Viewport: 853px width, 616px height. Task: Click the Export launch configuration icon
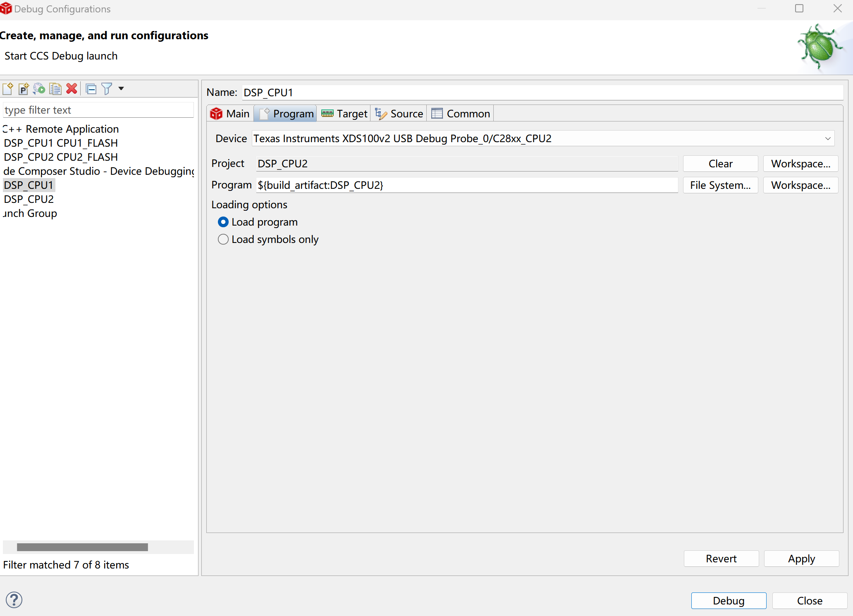click(x=39, y=89)
